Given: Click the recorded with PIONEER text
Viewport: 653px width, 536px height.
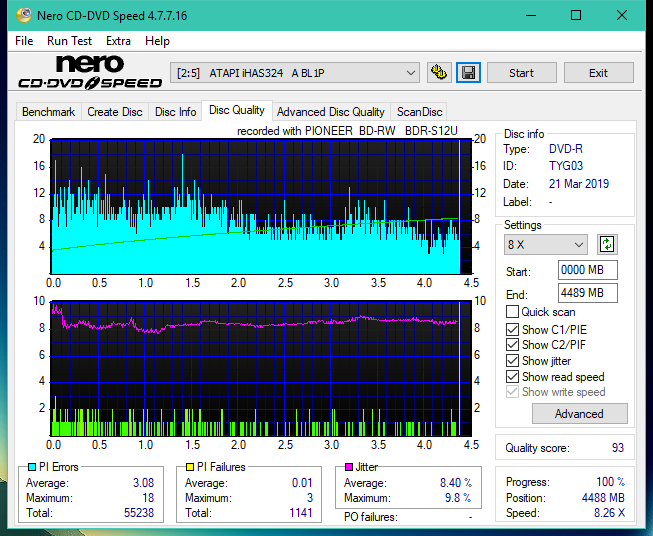Looking at the screenshot, I should click(347, 131).
